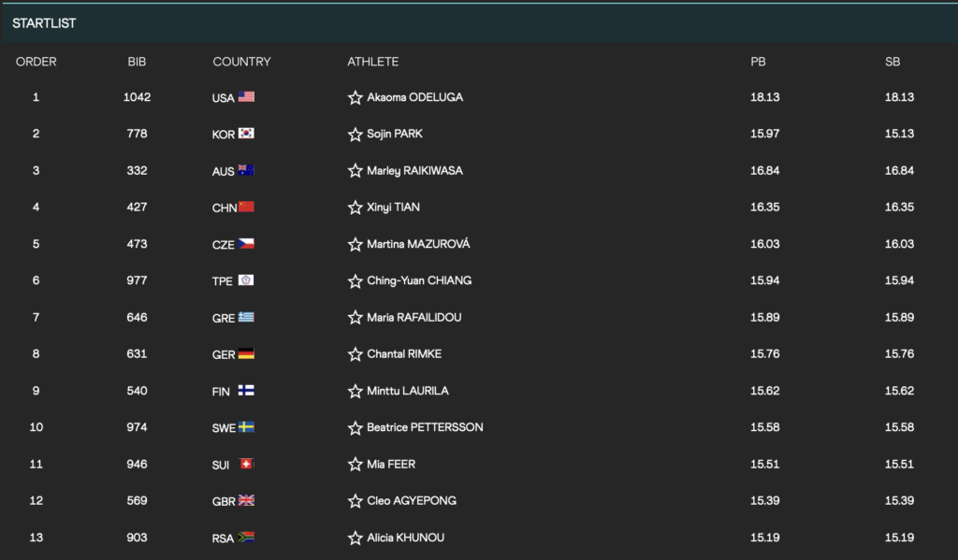Click the Switzerland flag icon
The image size is (958, 560).
(x=246, y=465)
